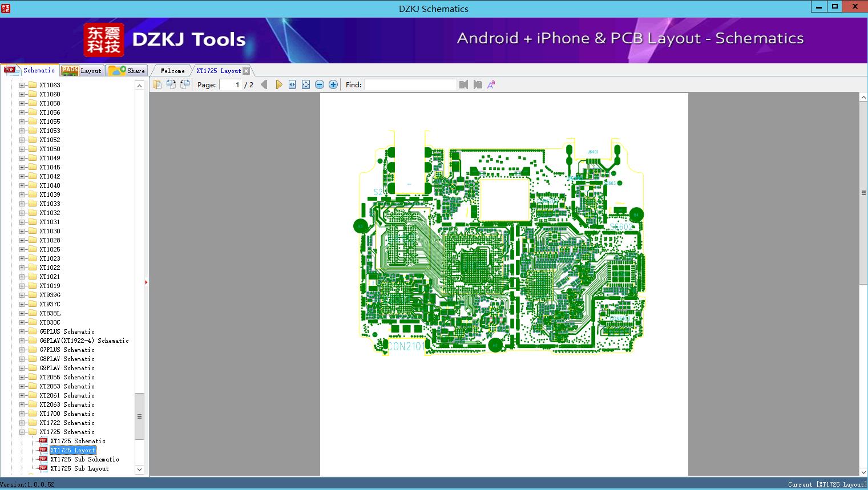Select the XT2061 Schematic folder
The image size is (868, 490).
tap(67, 395)
